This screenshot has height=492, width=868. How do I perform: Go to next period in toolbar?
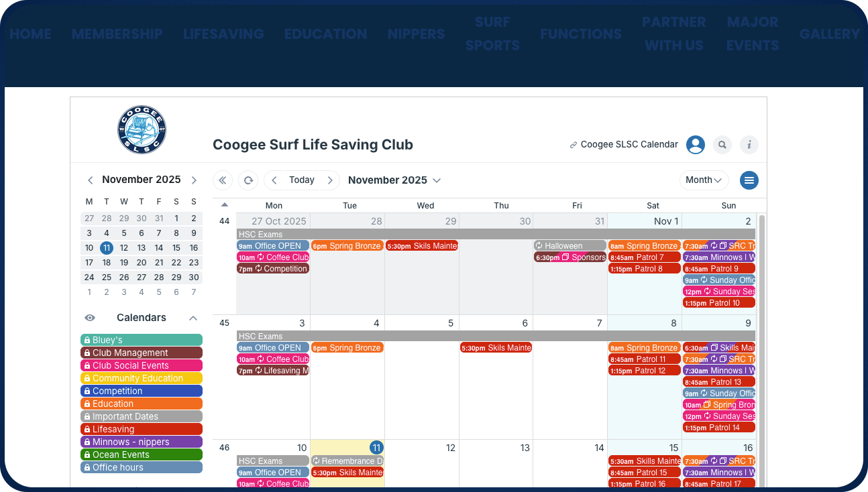point(330,180)
